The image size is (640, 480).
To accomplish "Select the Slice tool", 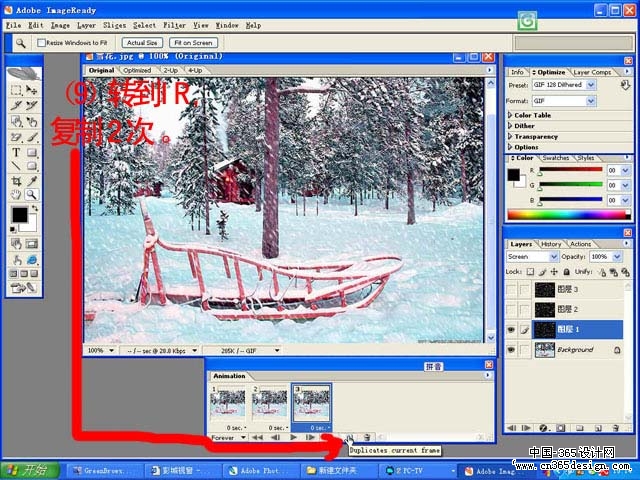I will [16, 105].
